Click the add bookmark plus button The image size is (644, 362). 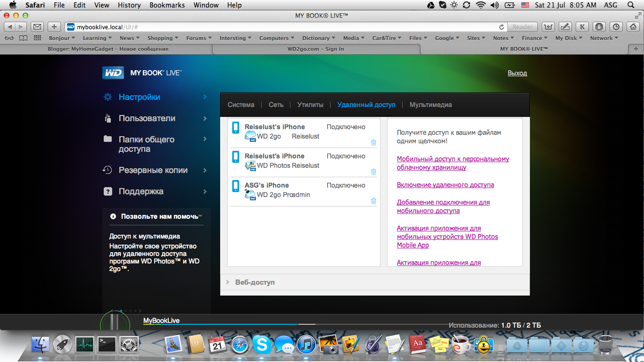(54, 27)
